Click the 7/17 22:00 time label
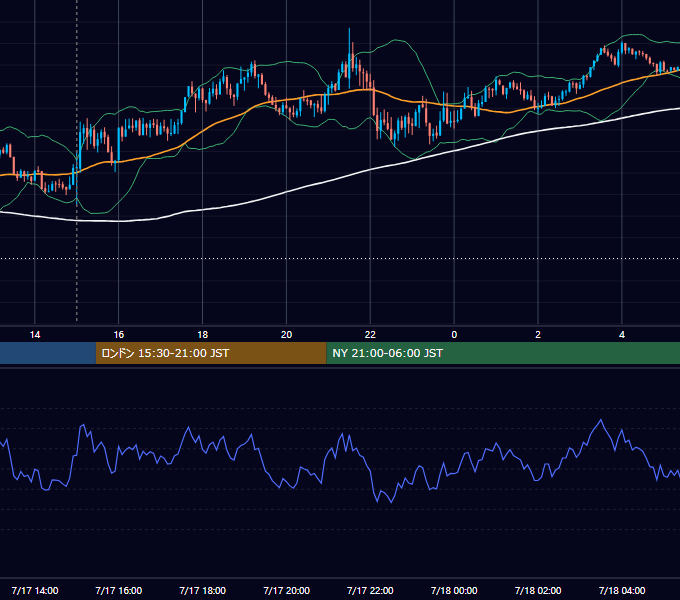Image resolution: width=680 pixels, height=600 pixels. coord(370,590)
